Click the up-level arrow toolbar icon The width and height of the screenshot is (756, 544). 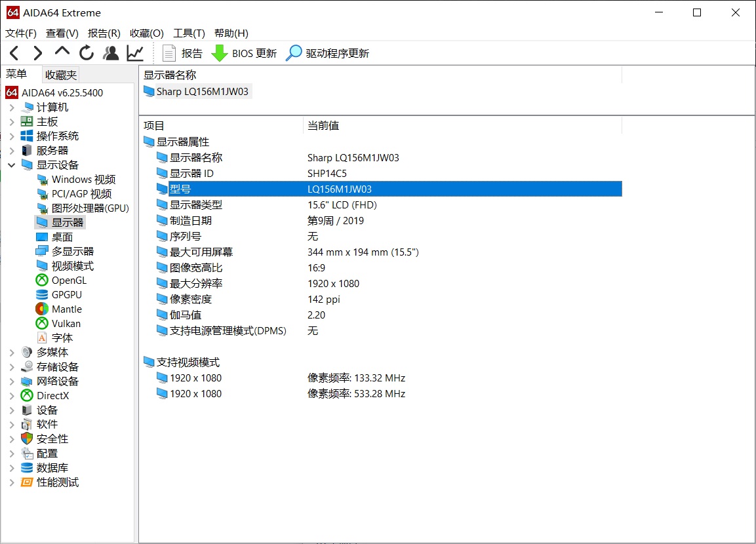coord(62,52)
